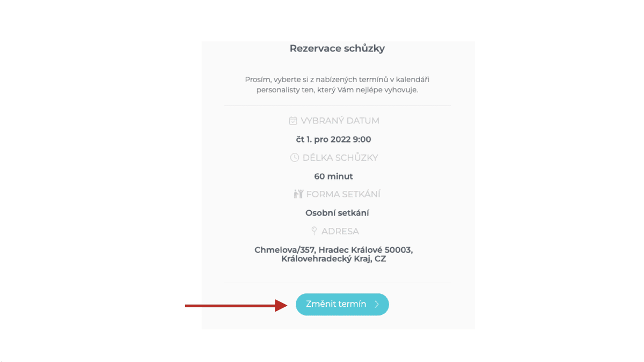Click the date čt 1. pro 2022 9:00
This screenshot has width=644, height=362.
tap(334, 139)
